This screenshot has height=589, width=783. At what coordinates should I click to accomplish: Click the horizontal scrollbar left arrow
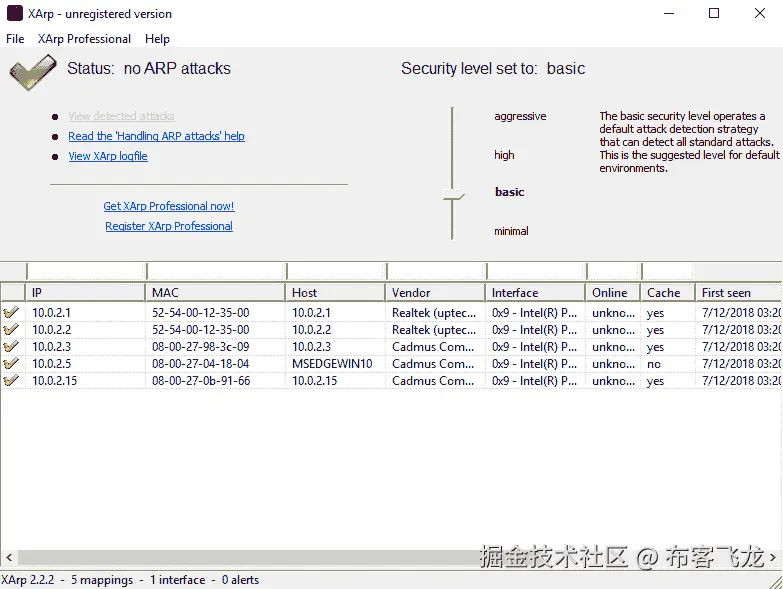click(9, 557)
